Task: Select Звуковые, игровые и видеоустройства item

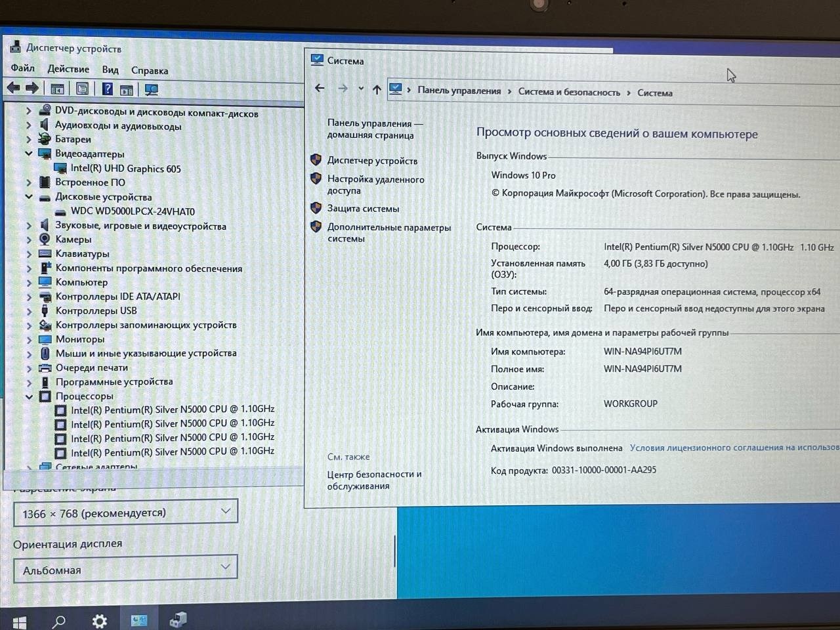Action: pos(140,226)
